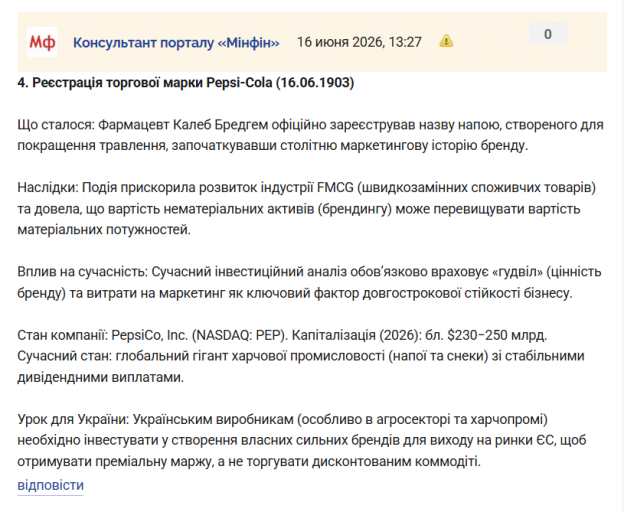Screen dimensions: 624x512
Task: Click the yellow warning report icon
Action: click(446, 41)
